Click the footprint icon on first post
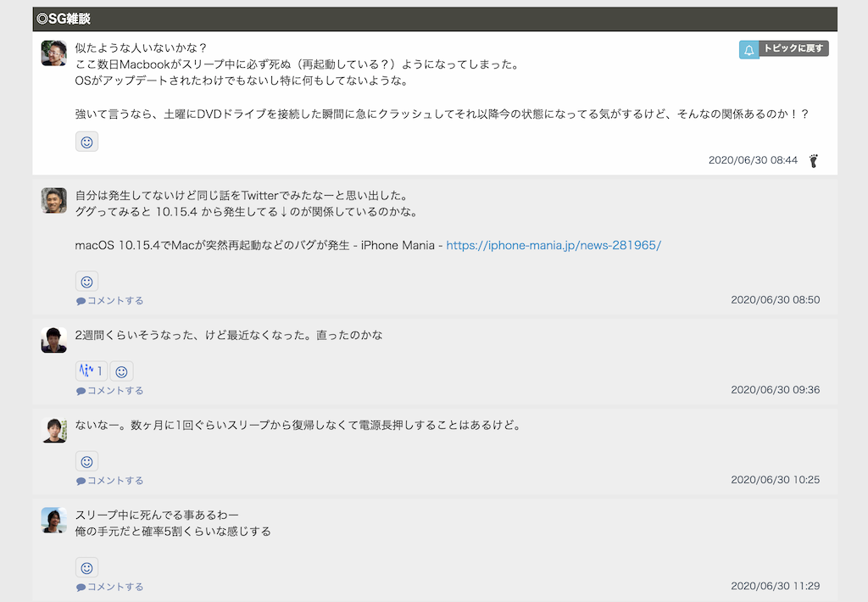Screen dimensions: 868x602 tap(814, 160)
